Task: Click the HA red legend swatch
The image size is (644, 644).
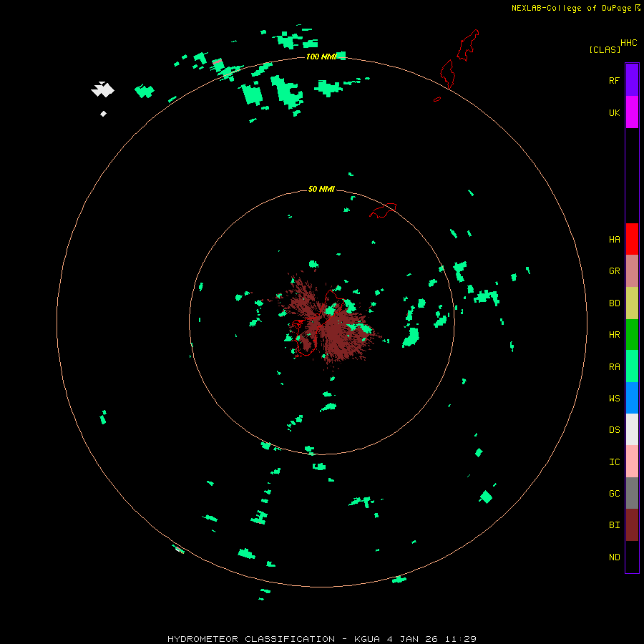Action: 632,239
